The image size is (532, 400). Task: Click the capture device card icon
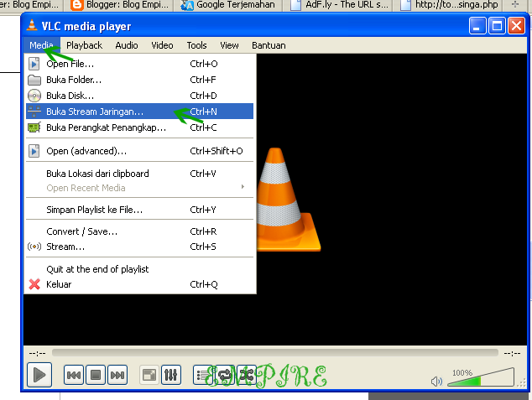[34, 127]
